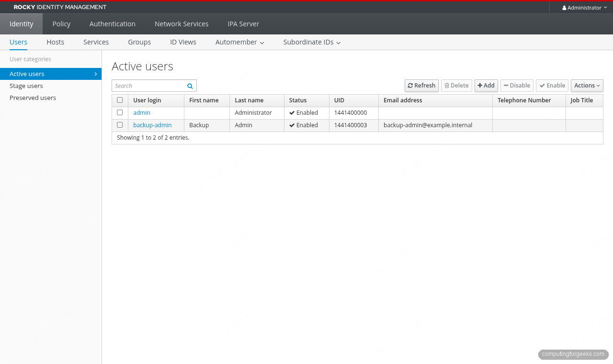Viewport: 613px width, 364px height.
Task: Open the Actions dropdown
Action: [x=586, y=86]
